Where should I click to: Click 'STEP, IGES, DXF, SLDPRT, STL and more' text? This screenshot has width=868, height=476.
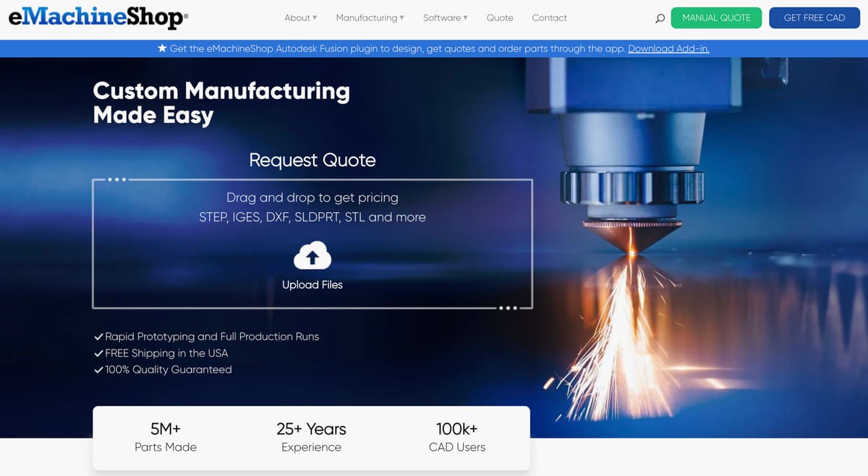tap(312, 217)
